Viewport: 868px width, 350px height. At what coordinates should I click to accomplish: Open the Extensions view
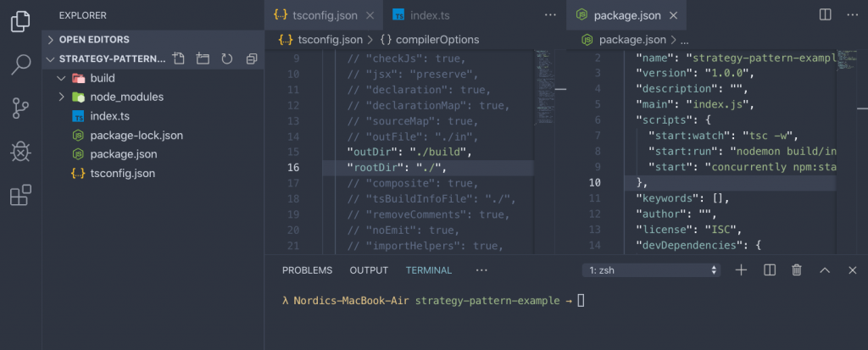click(20, 196)
